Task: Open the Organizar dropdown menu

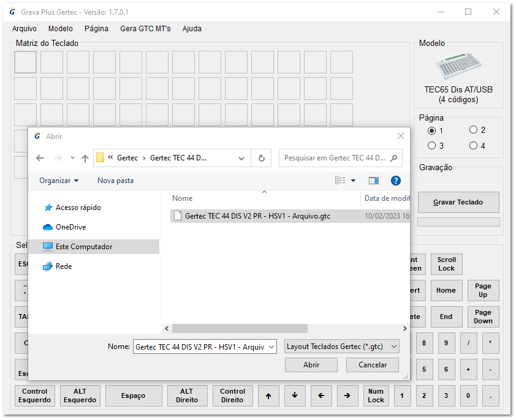Action: [59, 180]
